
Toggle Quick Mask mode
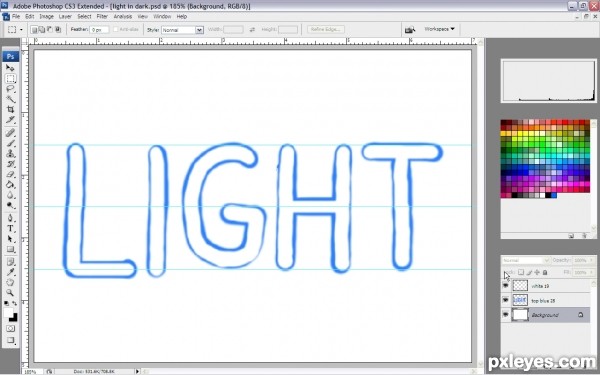10,329
